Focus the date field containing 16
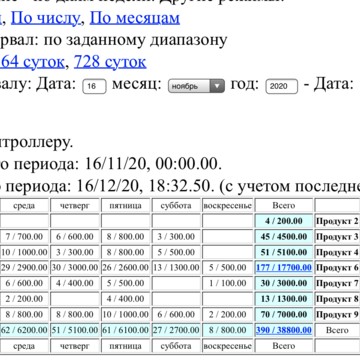Image resolution: width=360 pixels, height=360 pixels. pos(94,86)
